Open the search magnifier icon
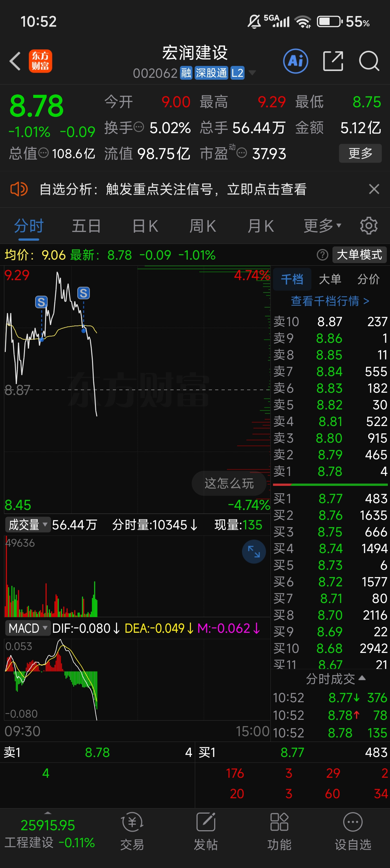The width and height of the screenshot is (390, 868). (369, 61)
